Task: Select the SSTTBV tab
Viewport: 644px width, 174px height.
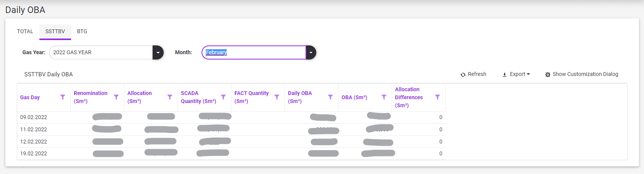Action: (55, 32)
